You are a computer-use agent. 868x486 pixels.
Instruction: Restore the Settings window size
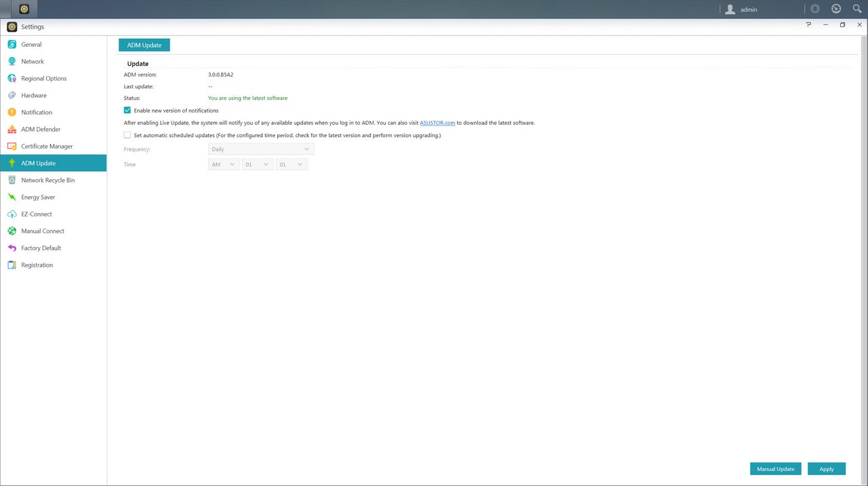(x=842, y=24)
